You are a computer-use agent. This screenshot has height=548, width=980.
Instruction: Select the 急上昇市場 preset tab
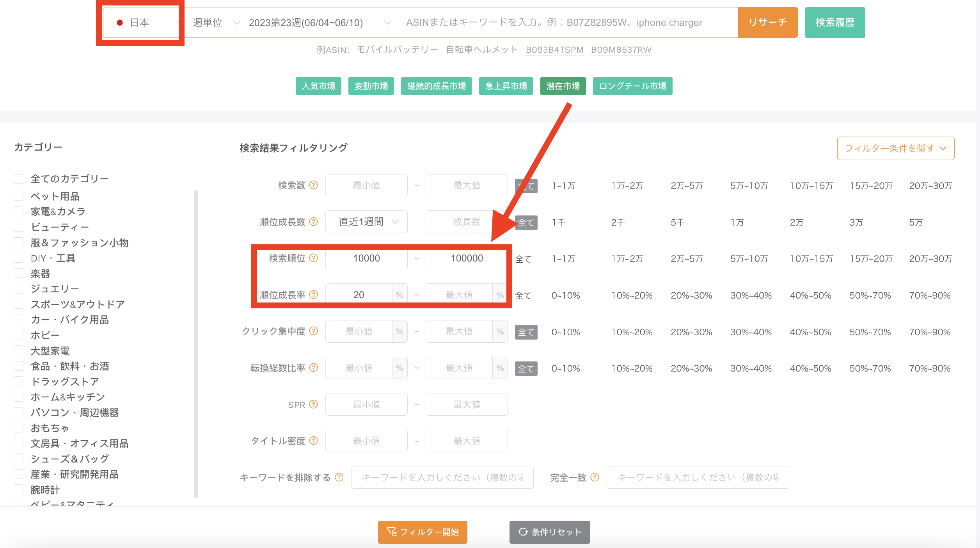click(x=506, y=86)
